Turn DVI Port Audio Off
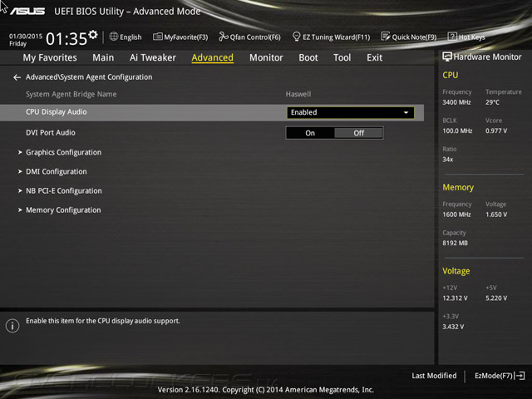The width and height of the screenshot is (532, 399). (358, 133)
